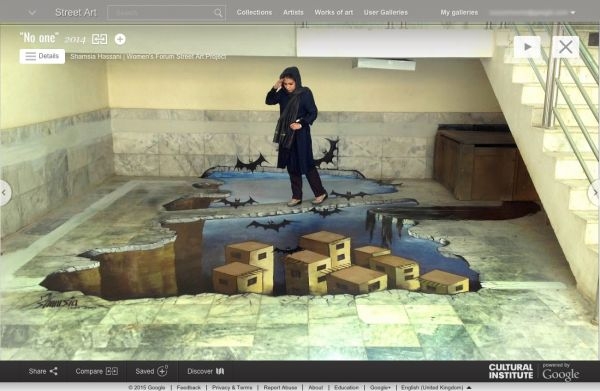Open the Details panel button
The width and height of the screenshot is (600, 391).
(42, 56)
